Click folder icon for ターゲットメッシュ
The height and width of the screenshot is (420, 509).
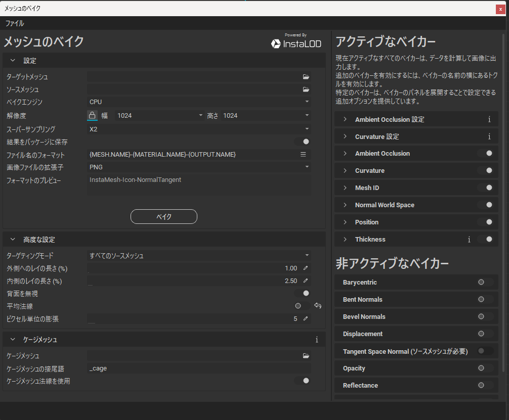[306, 77]
